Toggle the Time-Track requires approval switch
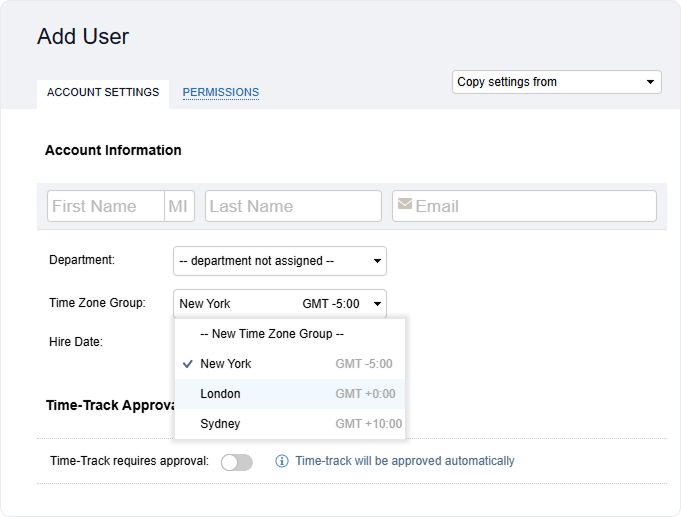Screen dimensions: 681x517 click(x=237, y=462)
